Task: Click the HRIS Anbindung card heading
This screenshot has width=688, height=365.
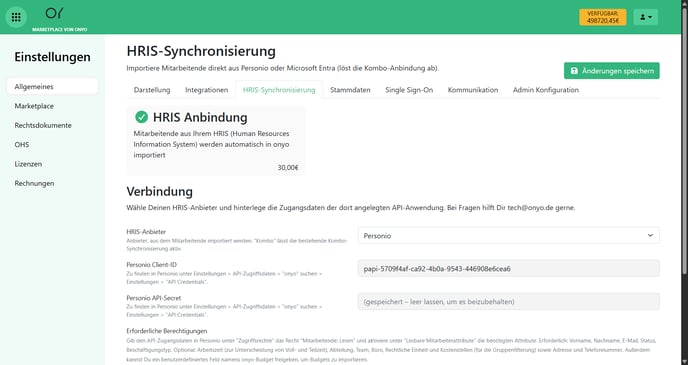Action: coord(200,117)
